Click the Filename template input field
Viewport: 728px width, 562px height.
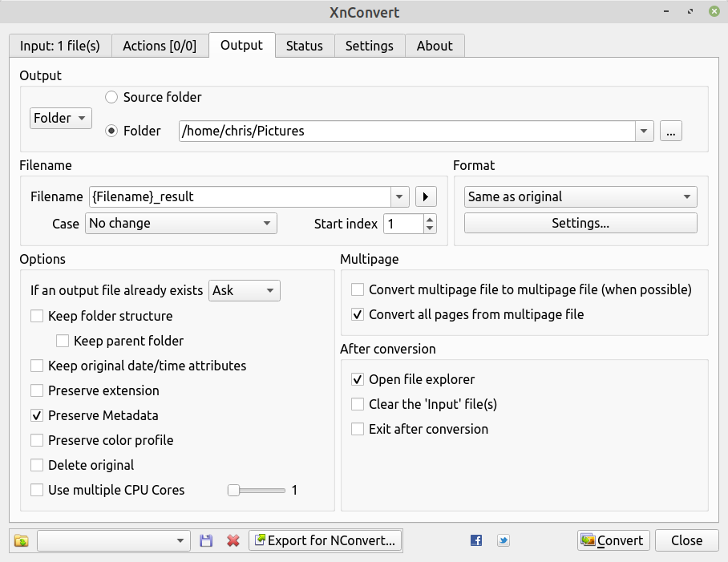click(241, 196)
